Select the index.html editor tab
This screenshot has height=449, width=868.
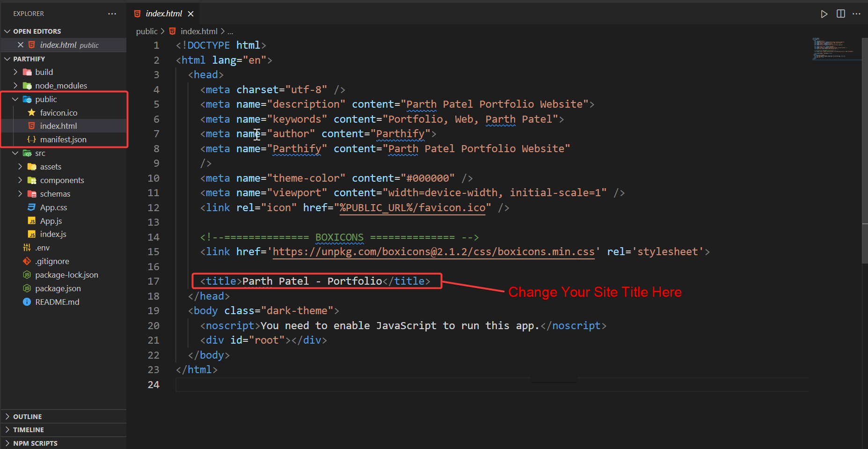pos(163,14)
